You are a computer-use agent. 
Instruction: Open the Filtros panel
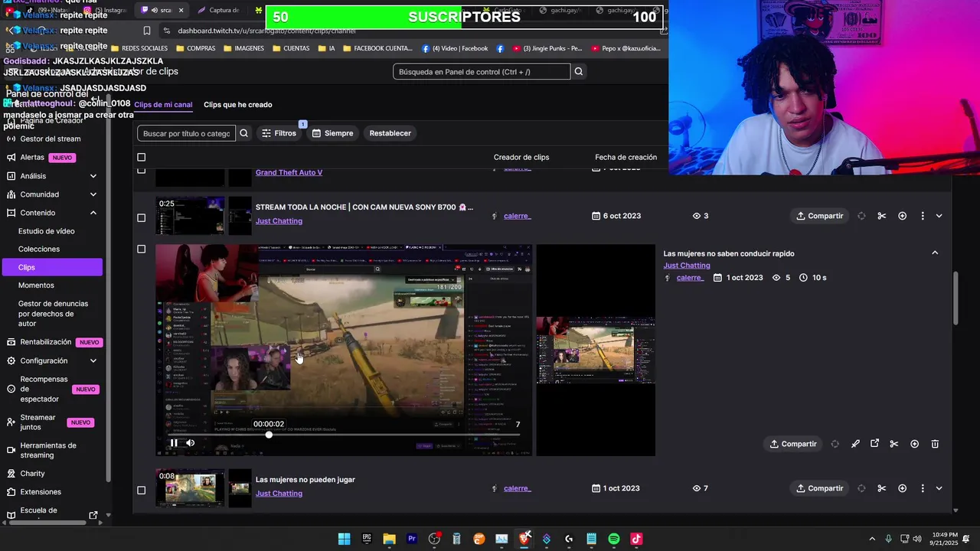(279, 133)
